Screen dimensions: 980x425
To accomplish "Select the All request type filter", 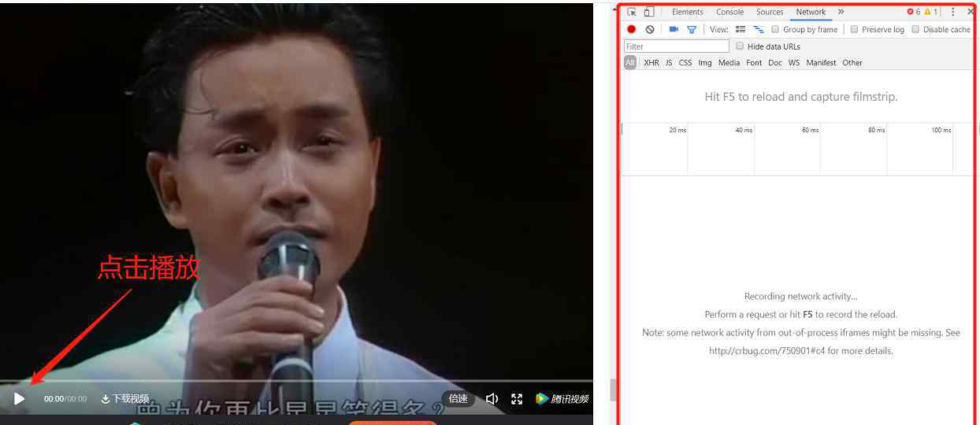I will (x=630, y=63).
